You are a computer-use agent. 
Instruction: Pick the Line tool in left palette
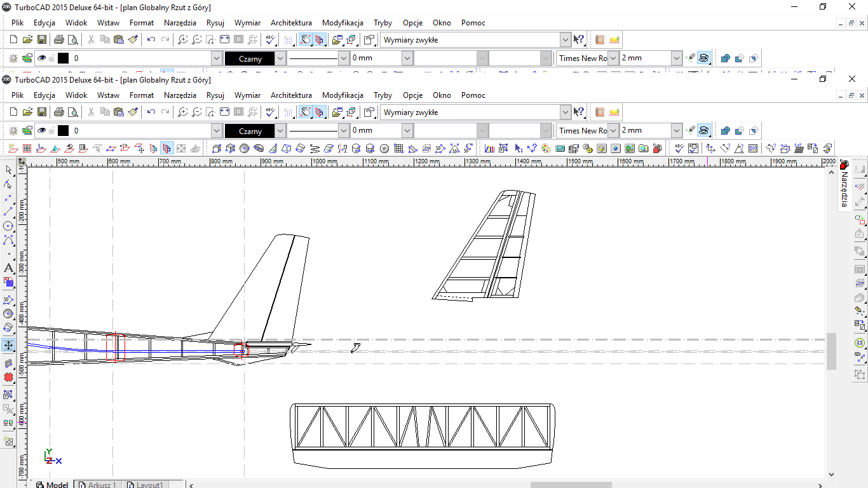[8, 212]
